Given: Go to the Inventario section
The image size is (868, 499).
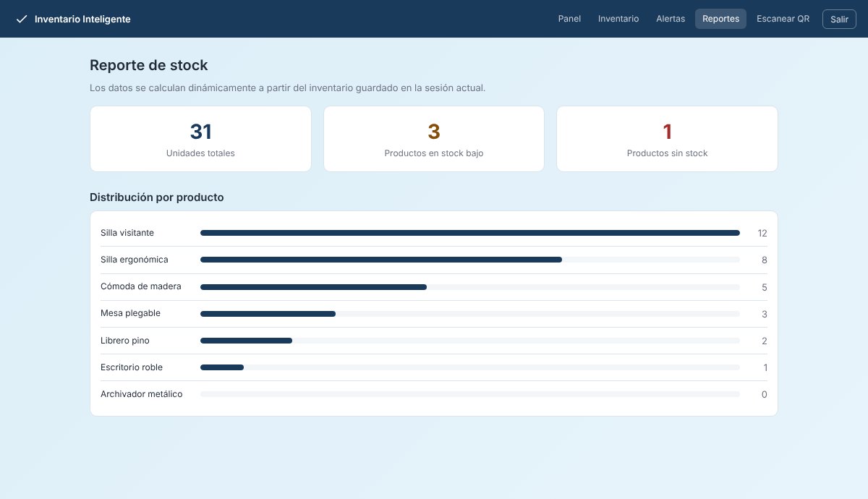Looking at the screenshot, I should click(618, 19).
